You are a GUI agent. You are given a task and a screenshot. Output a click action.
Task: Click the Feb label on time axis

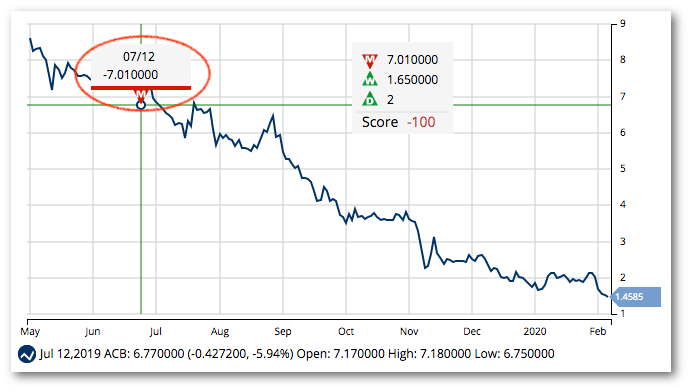[x=598, y=331]
